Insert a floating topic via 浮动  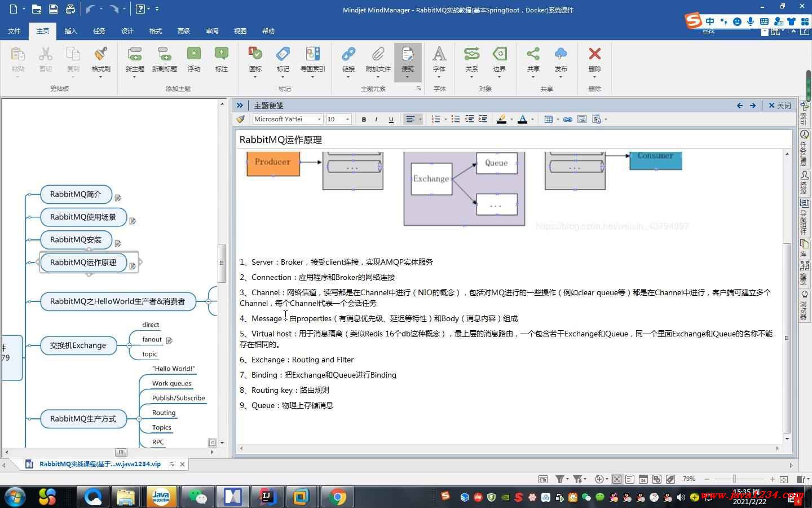click(x=194, y=54)
